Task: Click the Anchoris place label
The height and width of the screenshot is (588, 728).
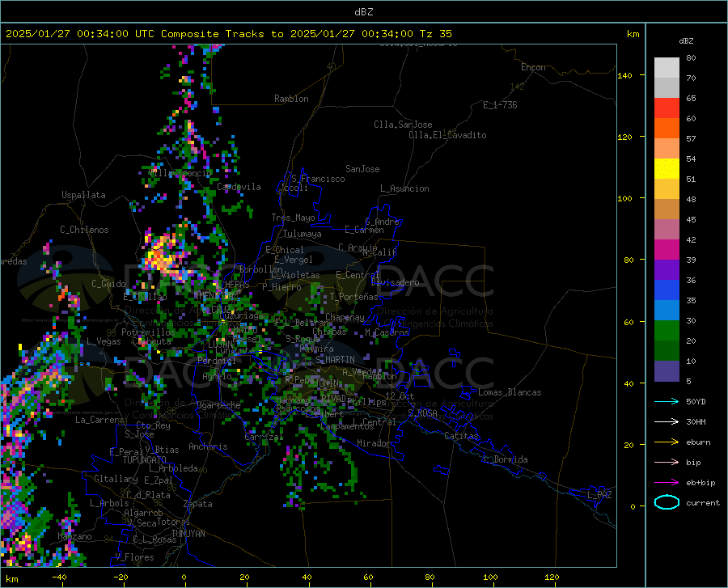Action: 208,446
